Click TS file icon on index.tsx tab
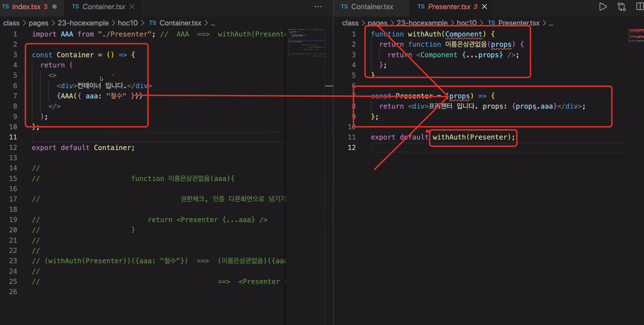 (5, 7)
